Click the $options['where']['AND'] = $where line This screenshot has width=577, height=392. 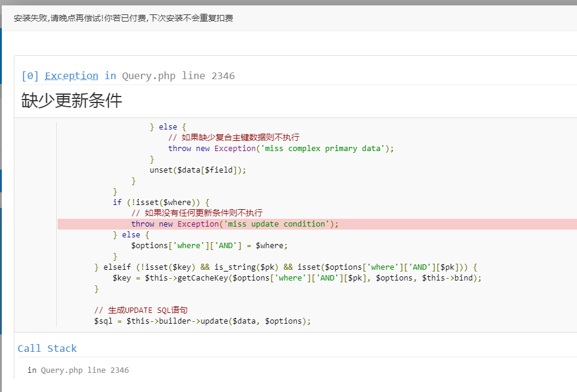click(x=209, y=246)
